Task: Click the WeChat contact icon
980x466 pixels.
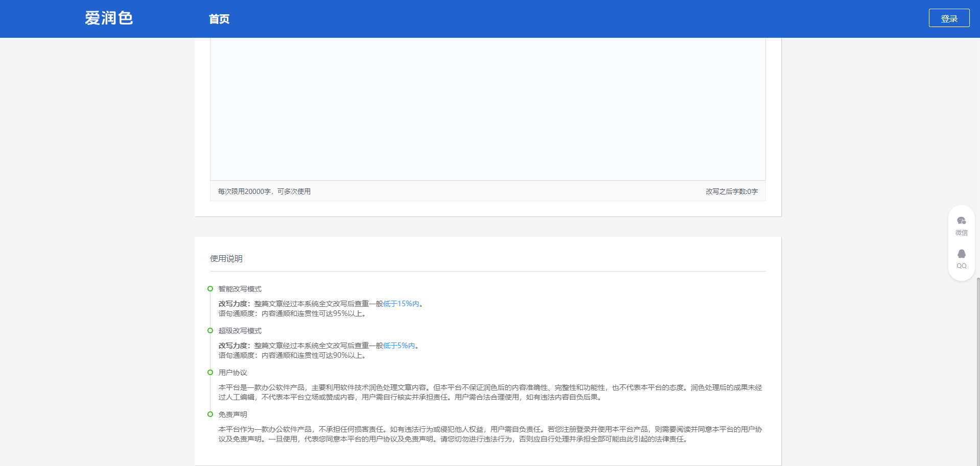Action: click(961, 221)
